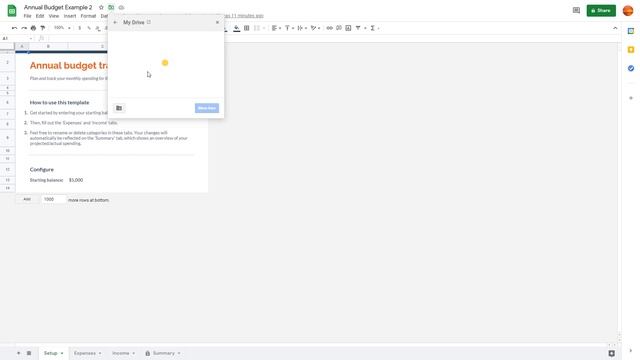Print the spreadsheet
The image size is (640, 360).
(x=33, y=28)
